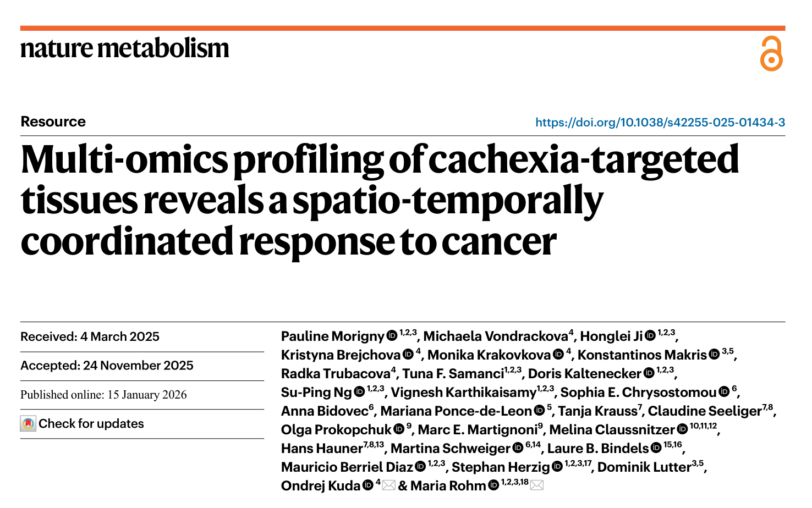Click Kristyna Brejchova's ORCID icon
The width and height of the screenshot is (812, 508).
tap(408, 354)
